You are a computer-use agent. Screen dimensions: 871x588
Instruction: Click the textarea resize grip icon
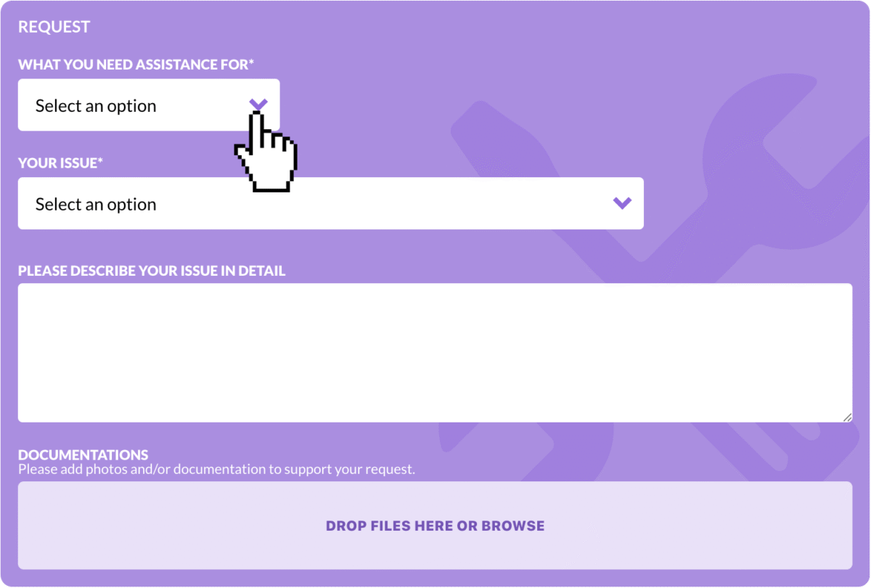(x=847, y=417)
